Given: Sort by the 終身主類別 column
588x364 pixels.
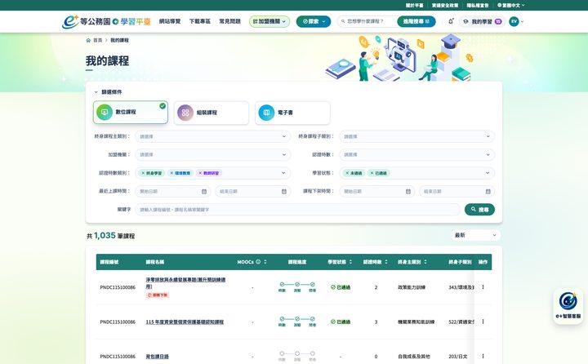Looking at the screenshot, I should click(x=425, y=262).
